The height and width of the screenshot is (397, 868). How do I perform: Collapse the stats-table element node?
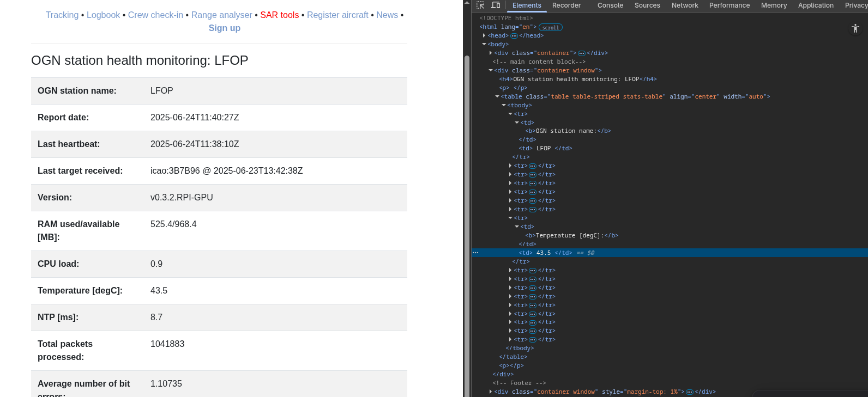tap(497, 97)
